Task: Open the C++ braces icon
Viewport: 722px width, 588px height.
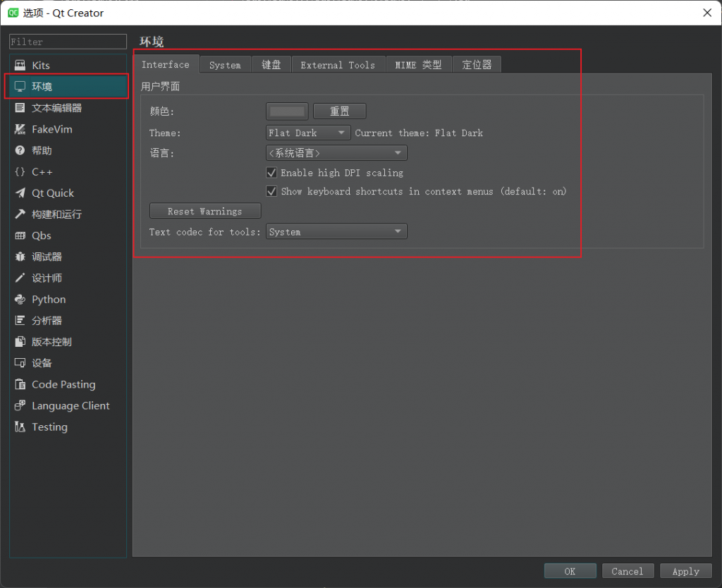Action: pos(20,172)
